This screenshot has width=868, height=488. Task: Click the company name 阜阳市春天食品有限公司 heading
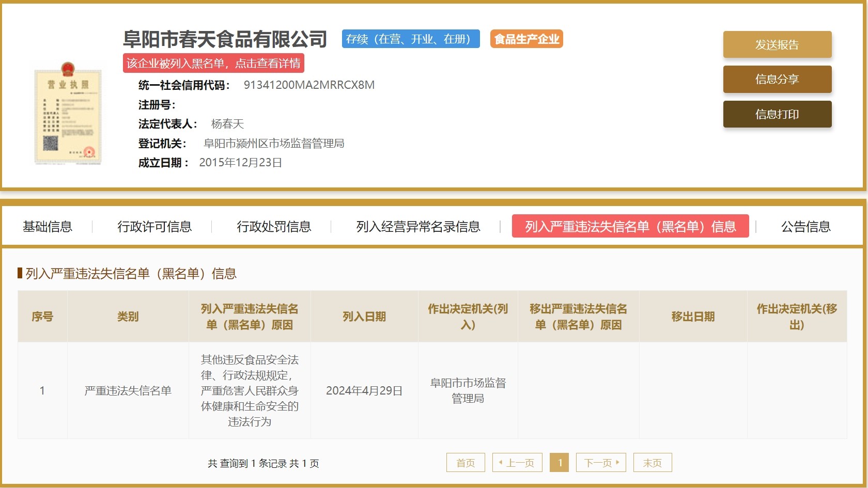click(225, 39)
